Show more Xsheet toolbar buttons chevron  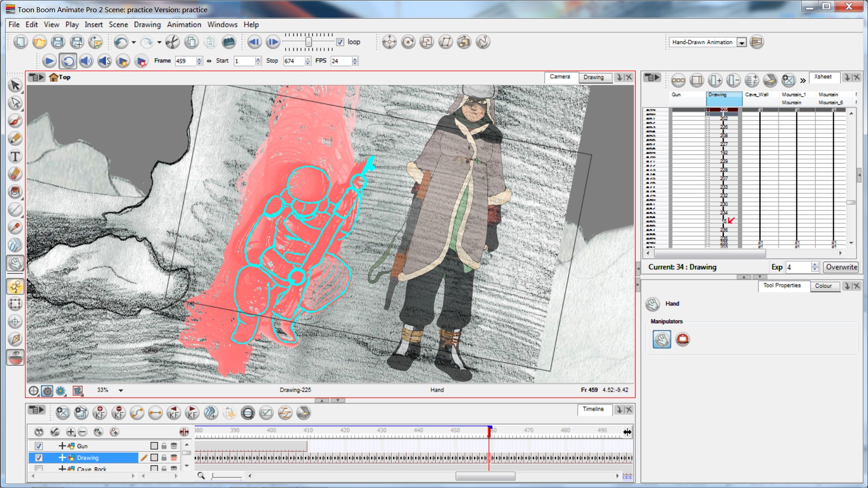(802, 81)
